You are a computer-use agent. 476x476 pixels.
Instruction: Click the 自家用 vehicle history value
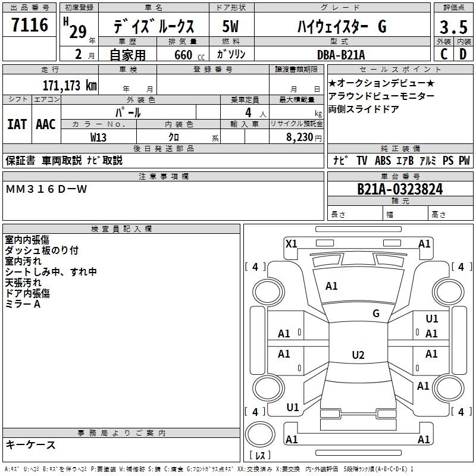(127, 55)
